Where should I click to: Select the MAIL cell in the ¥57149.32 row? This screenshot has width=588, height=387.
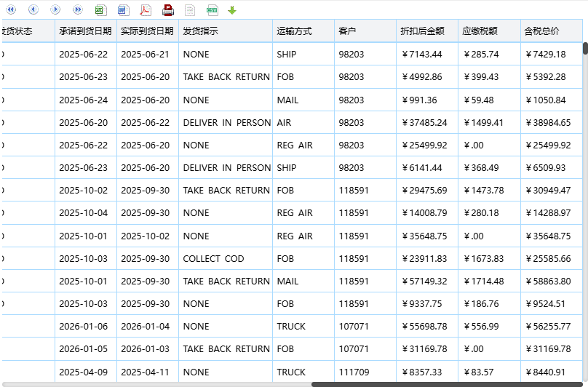point(303,281)
